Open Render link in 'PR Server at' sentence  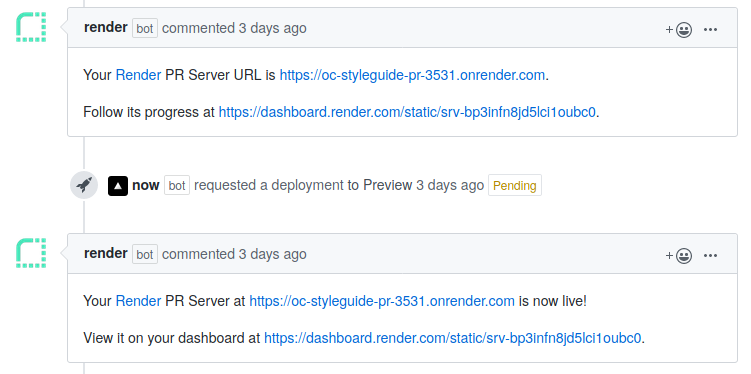138,301
